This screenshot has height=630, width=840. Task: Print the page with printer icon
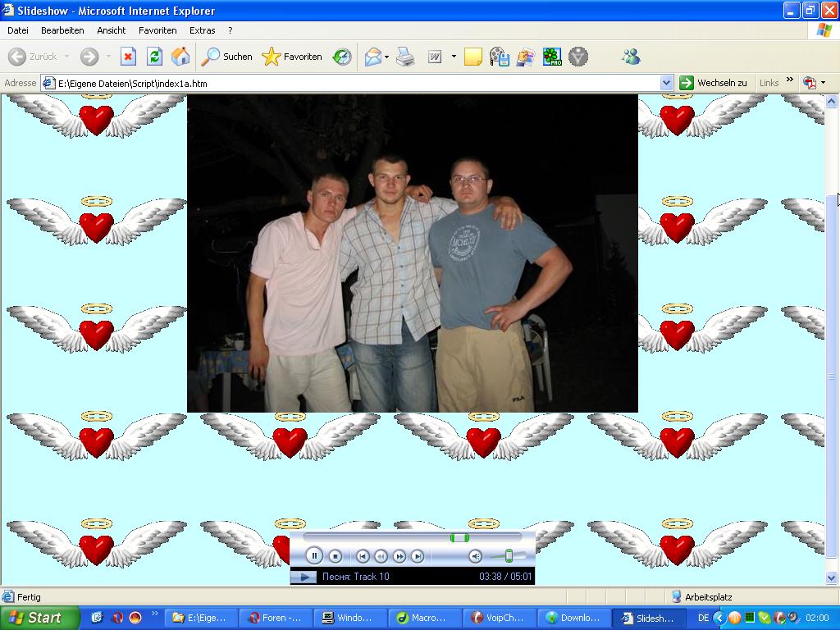[405, 57]
